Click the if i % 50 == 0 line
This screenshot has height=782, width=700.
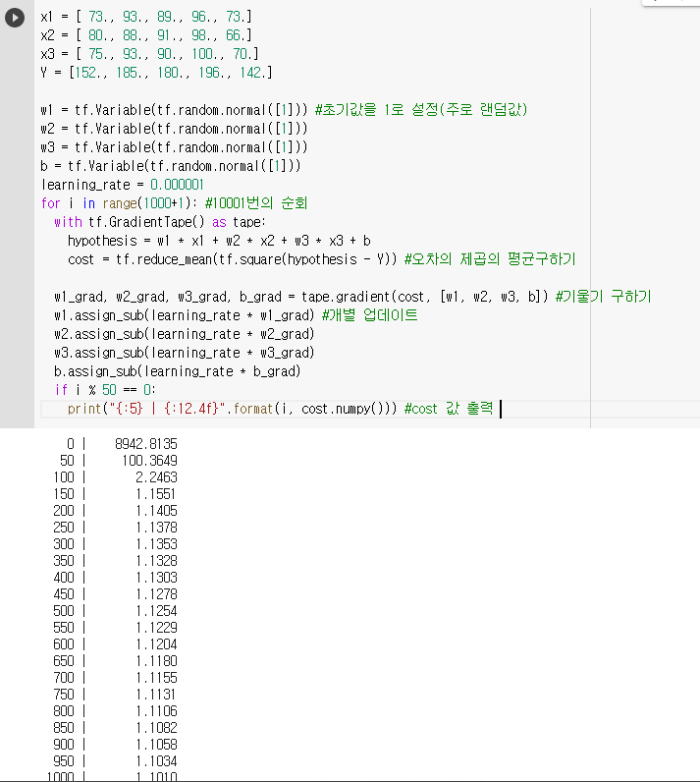click(105, 390)
